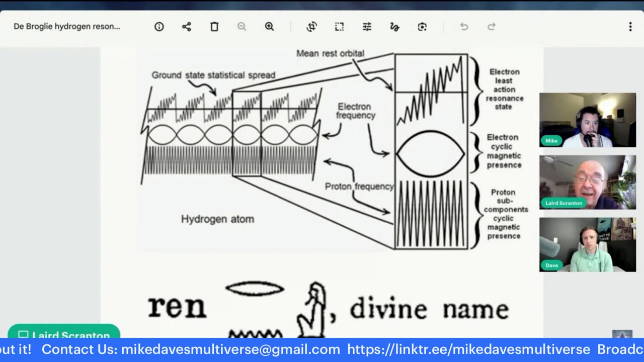This screenshot has height=362, width=644.
Task: Share the image via share icon
Action: click(187, 27)
